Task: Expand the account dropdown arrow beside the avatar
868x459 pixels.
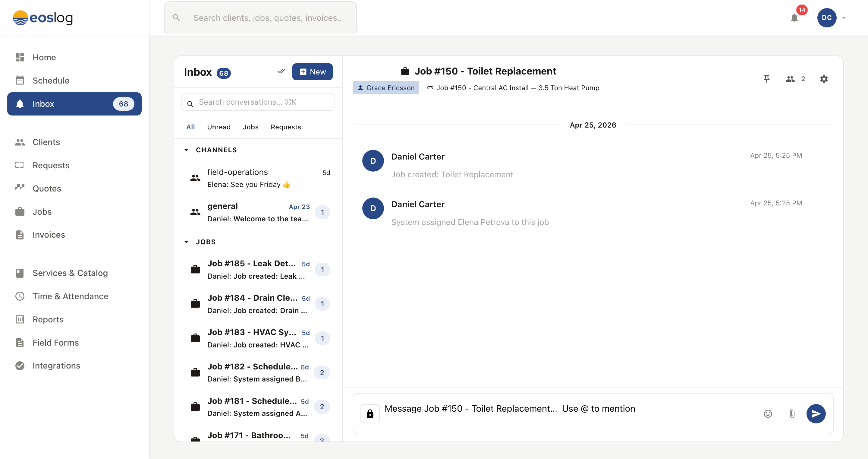Action: 844,18
